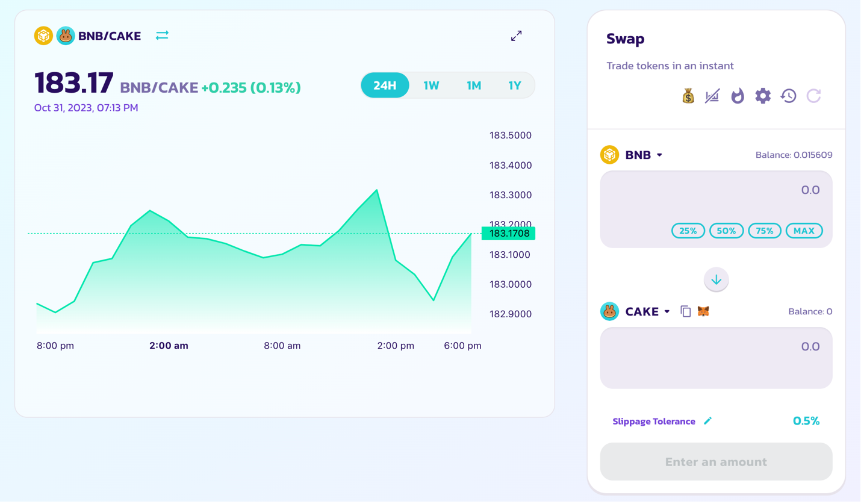
Task: Click the 0.5% slippage value
Action: (x=806, y=421)
